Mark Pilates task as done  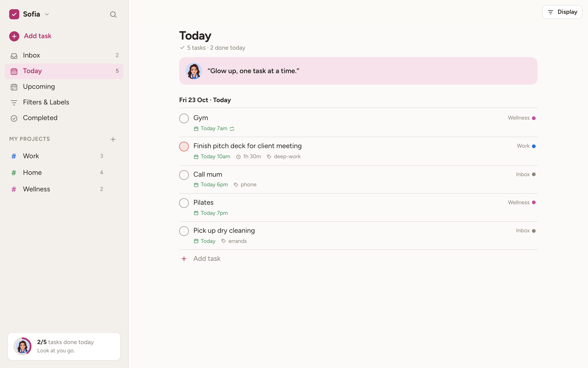click(x=184, y=203)
